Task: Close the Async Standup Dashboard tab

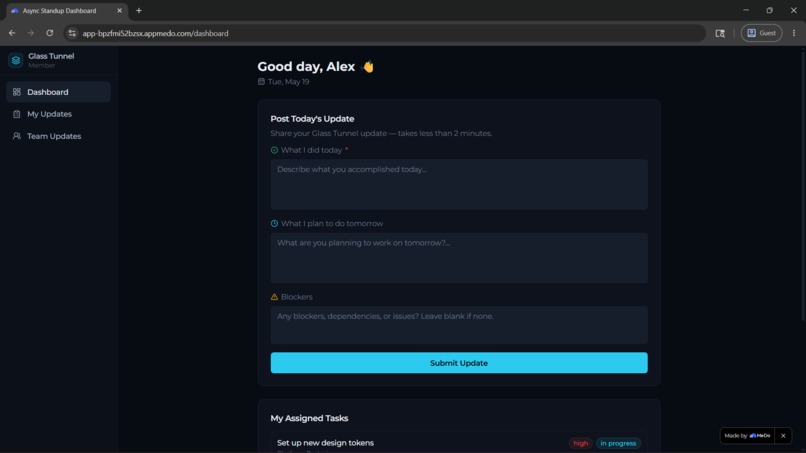Action: (119, 10)
